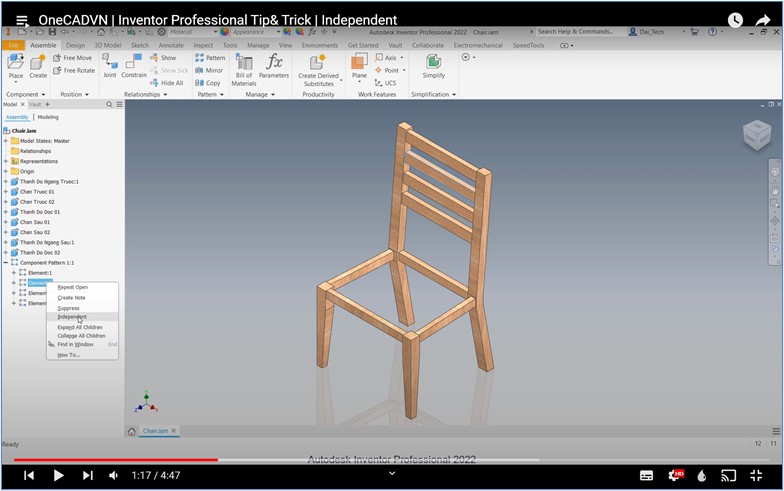Click the Simplify tool
Screen dimensions: 784x491
point(434,66)
